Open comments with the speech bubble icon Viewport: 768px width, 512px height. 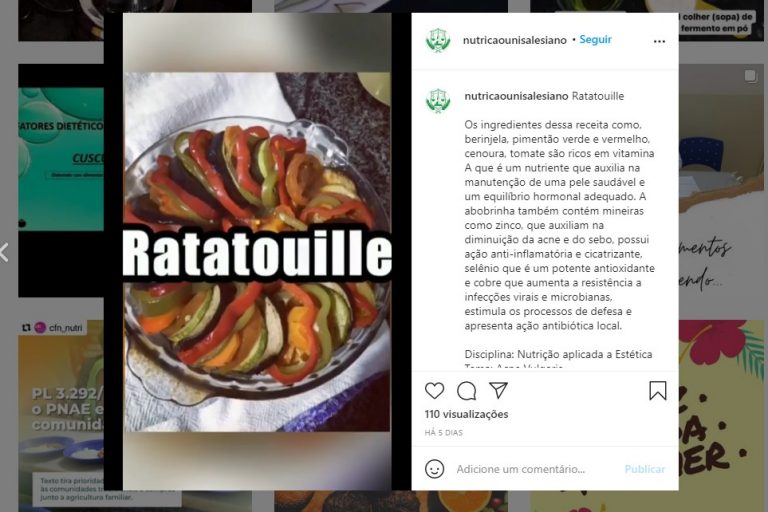(466, 390)
